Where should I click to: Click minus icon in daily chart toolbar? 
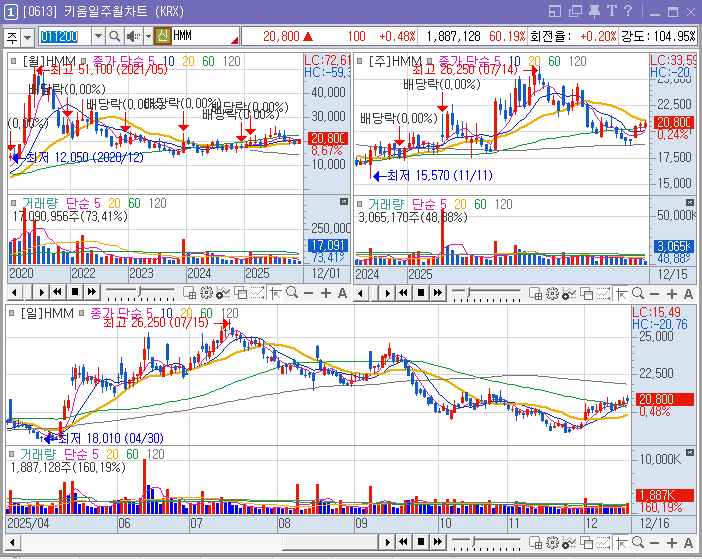[x=655, y=543]
